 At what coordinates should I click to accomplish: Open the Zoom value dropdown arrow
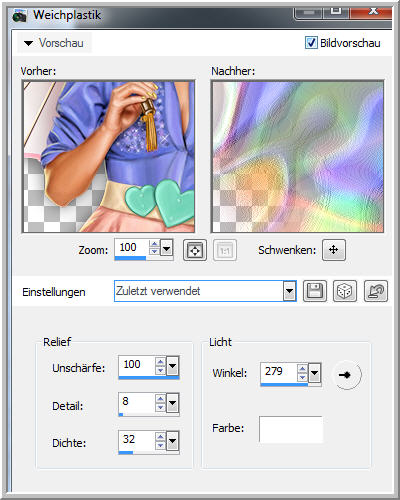tap(166, 248)
